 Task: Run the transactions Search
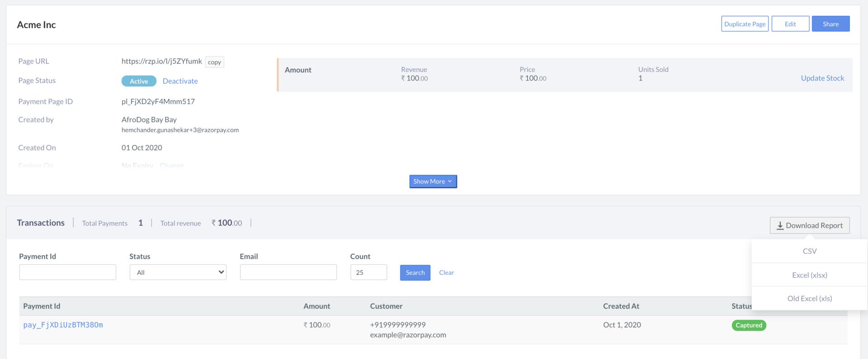(x=415, y=273)
